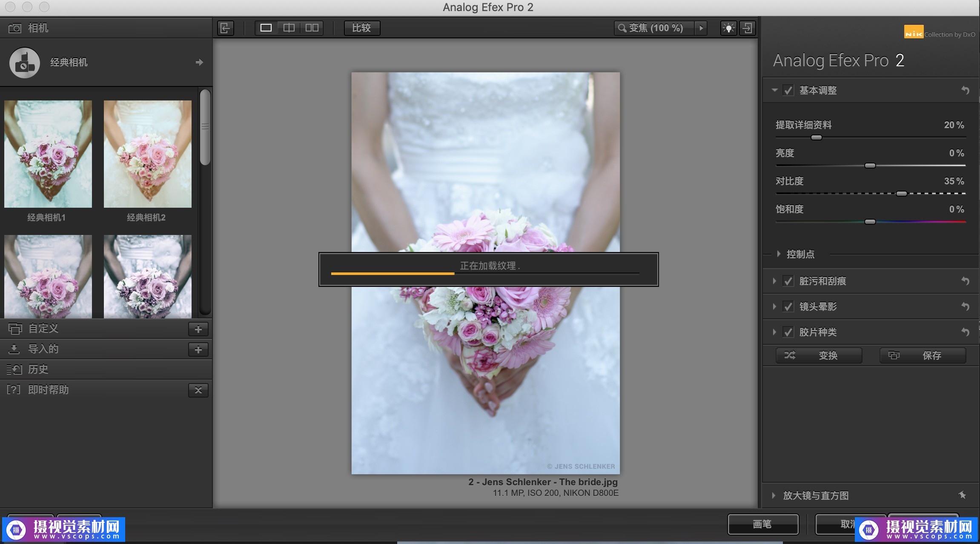Select side-by-side preview view icon
Screen dimensions: 980x544
click(x=312, y=28)
